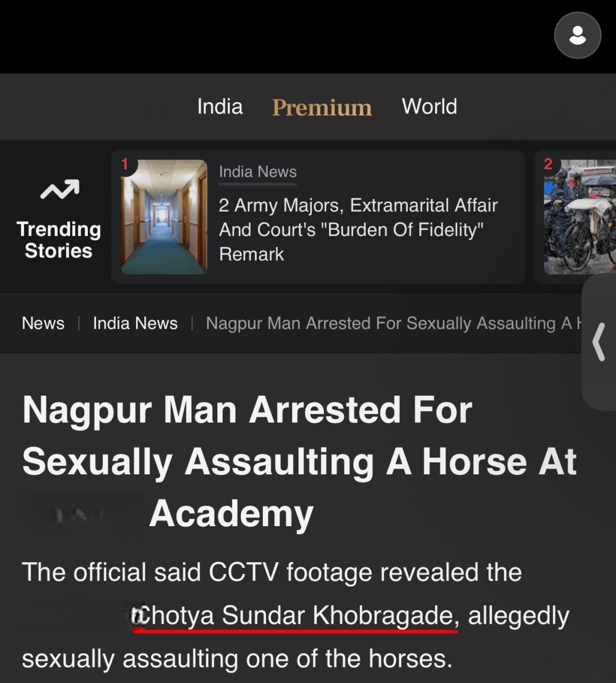Click the article summary about CCTV footage
Image resolution: width=616 pixels, height=683 pixels.
coord(296,615)
